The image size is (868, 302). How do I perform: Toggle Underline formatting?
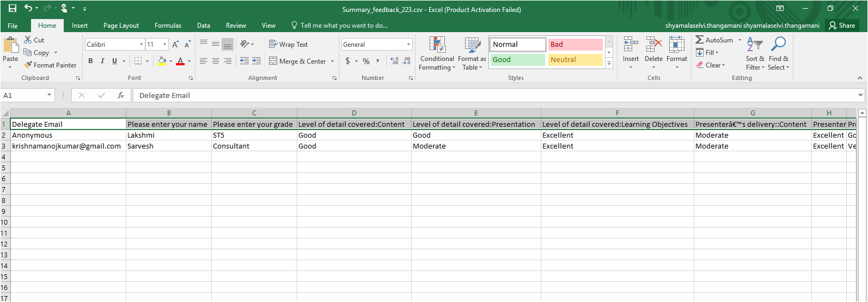tap(114, 61)
